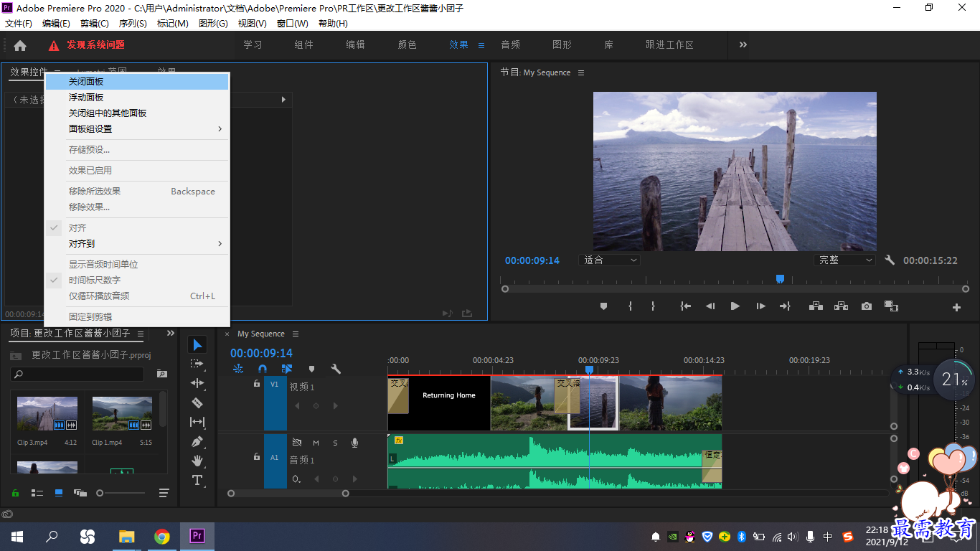Click the Lift button
The height and width of the screenshot is (551, 980).
click(816, 306)
